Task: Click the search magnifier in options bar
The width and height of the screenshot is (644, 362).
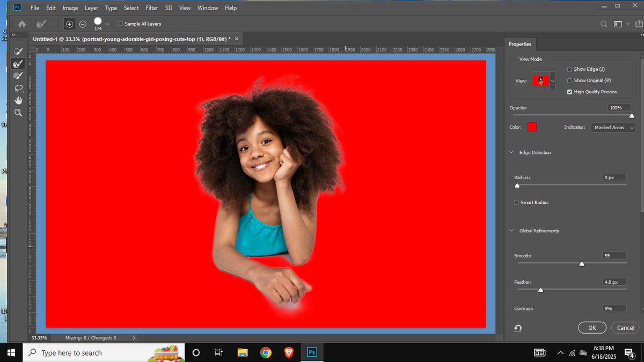Action: point(604,24)
